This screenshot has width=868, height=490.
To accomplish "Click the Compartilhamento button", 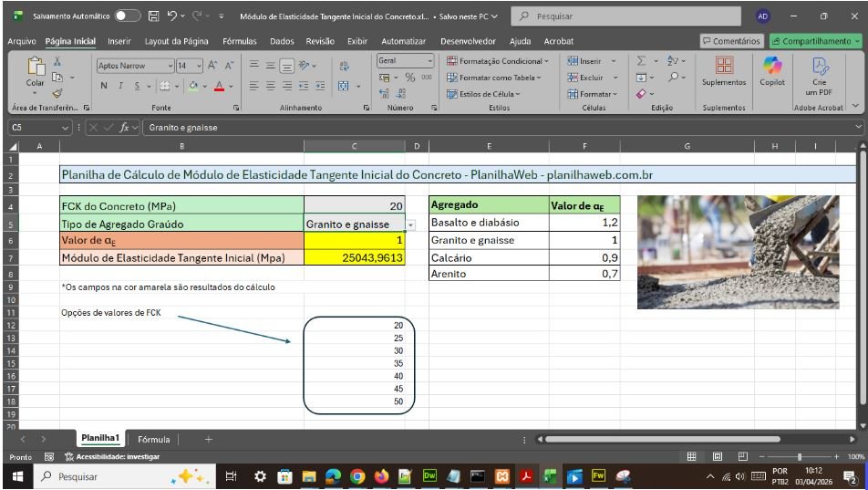I will [x=814, y=41].
